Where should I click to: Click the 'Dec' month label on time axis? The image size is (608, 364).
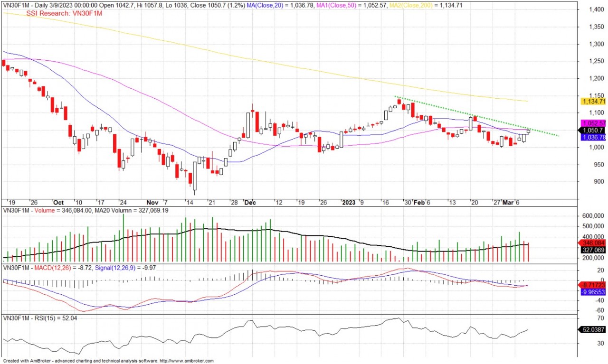[250, 202]
